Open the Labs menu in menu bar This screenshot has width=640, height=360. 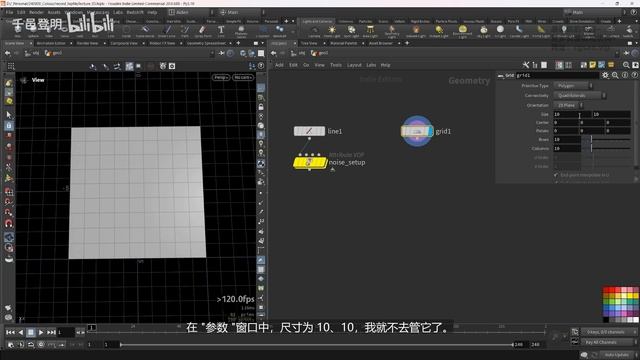(x=118, y=12)
